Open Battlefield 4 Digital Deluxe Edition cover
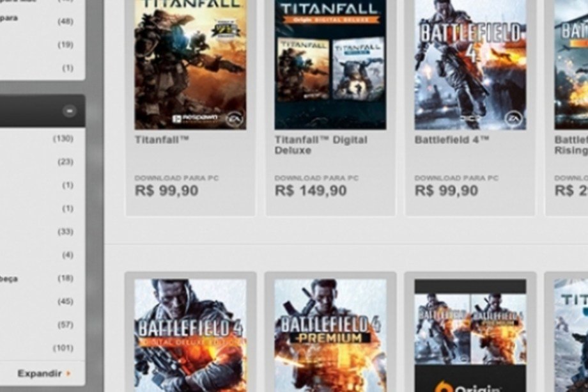The width and height of the screenshot is (588, 392). [190, 335]
